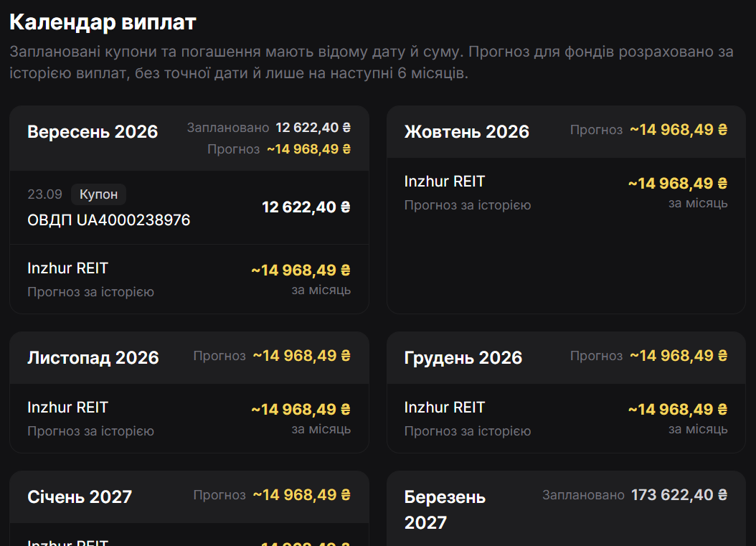Select the 'Вересень 2026' month title

pyautogui.click(x=93, y=132)
